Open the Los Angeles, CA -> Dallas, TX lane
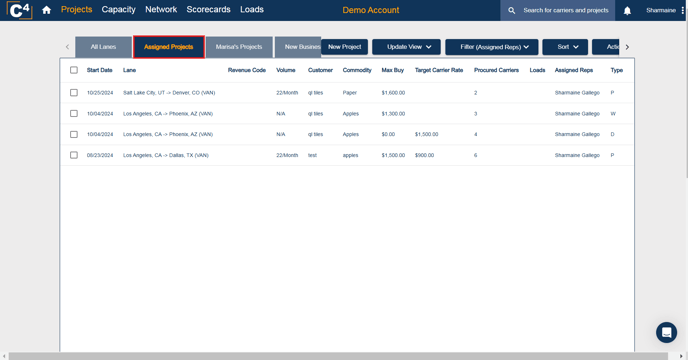 [x=166, y=155]
